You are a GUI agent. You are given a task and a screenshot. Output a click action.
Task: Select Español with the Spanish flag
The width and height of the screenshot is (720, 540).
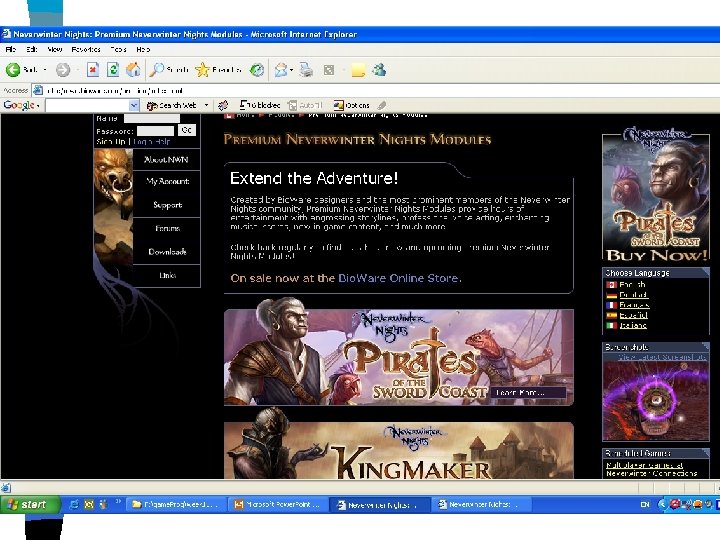click(x=627, y=315)
